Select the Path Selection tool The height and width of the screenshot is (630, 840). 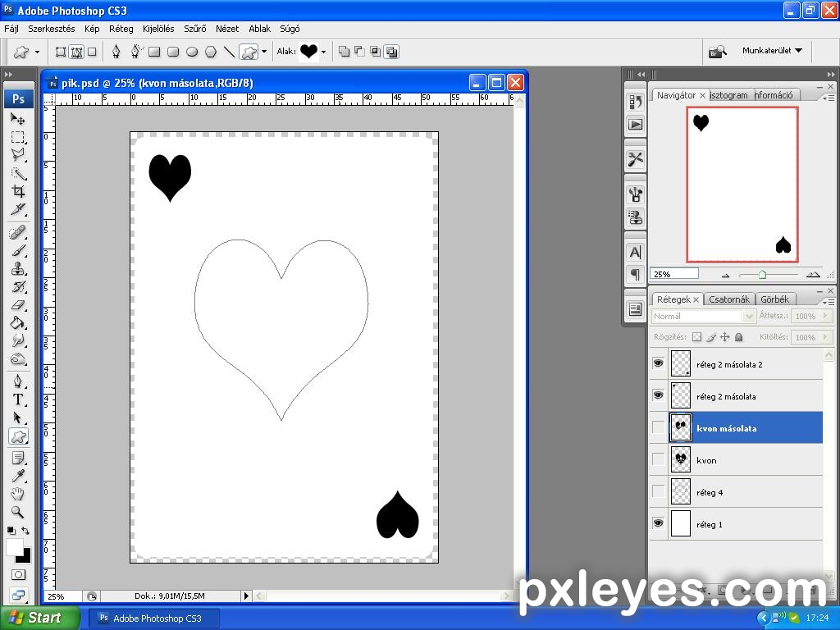click(18, 418)
